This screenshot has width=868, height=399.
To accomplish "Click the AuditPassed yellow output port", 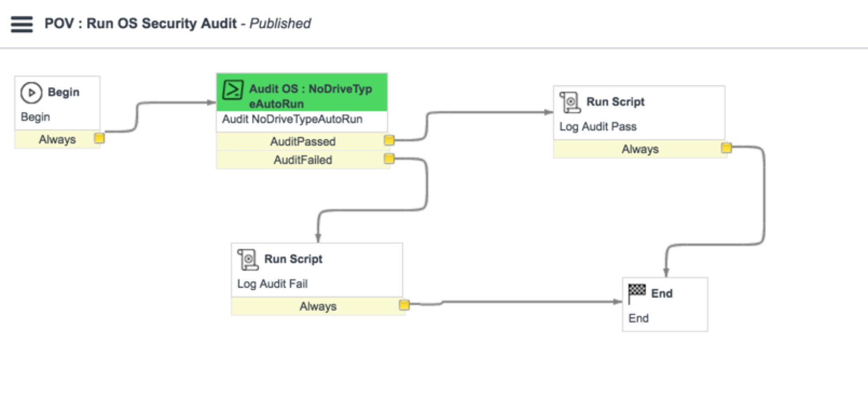I will 389,140.
